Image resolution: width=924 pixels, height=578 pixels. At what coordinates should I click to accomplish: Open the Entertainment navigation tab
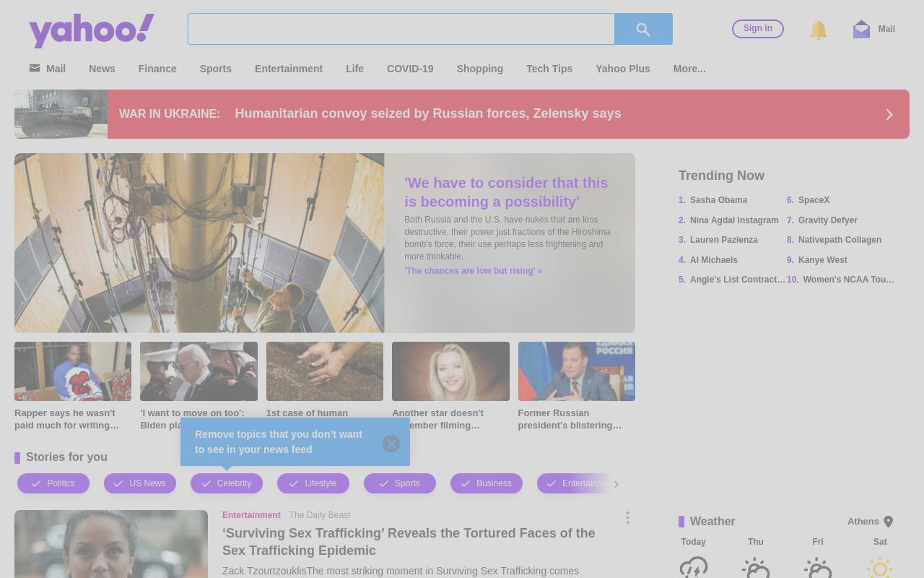[289, 69]
